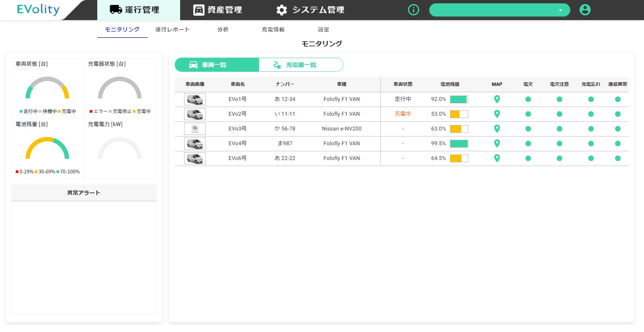The height and width of the screenshot is (332, 644).
Task: Select the 車両一覧 toggle button
Action: tap(217, 65)
